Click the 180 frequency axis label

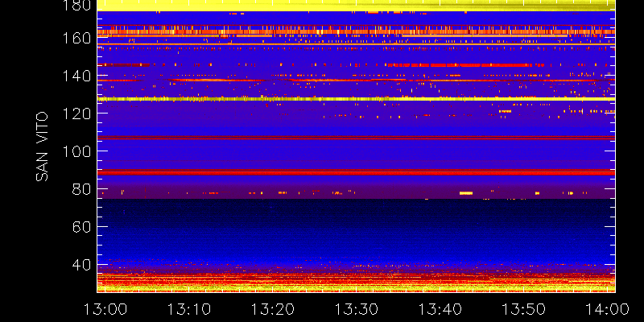pyautogui.click(x=76, y=6)
